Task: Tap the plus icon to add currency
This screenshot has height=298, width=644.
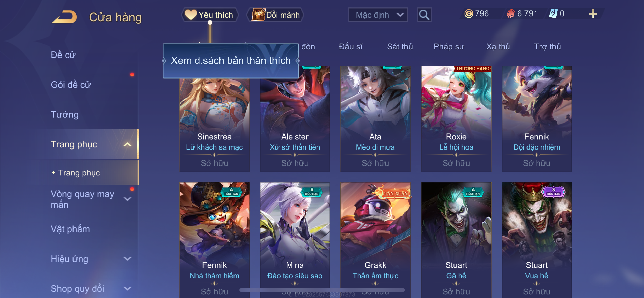Action: (593, 14)
